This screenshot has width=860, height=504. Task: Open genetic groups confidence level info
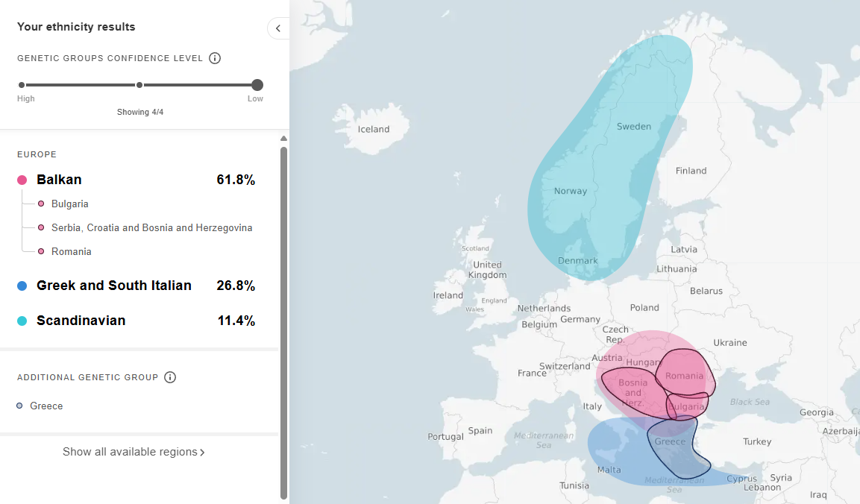pos(215,58)
